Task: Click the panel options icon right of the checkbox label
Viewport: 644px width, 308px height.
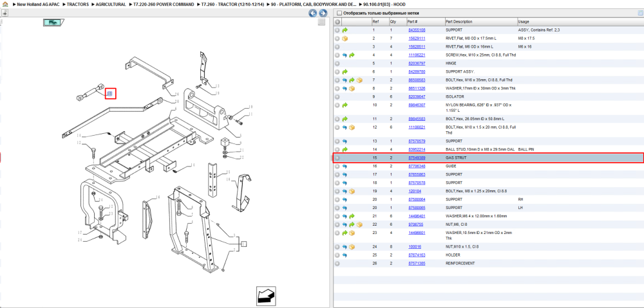Action: [639, 13]
